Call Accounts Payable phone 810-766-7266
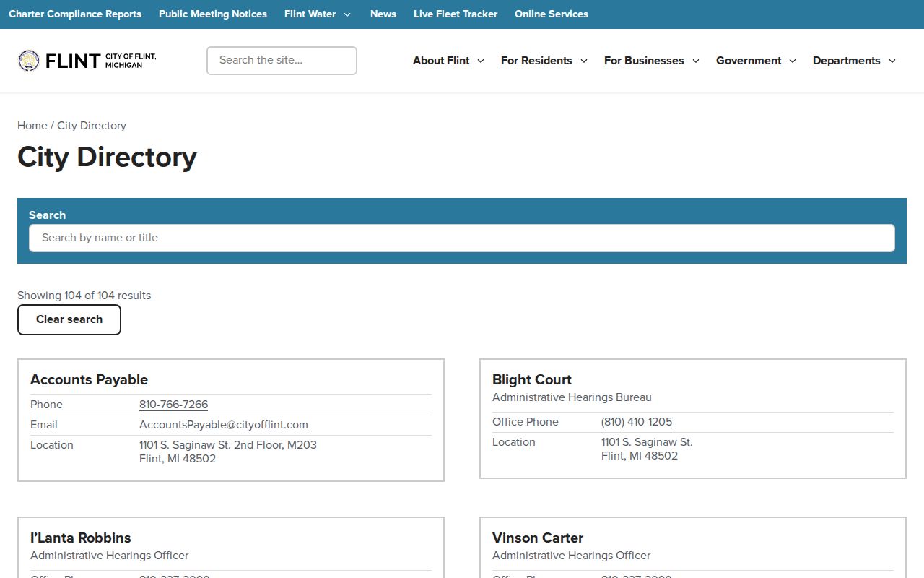 (173, 405)
